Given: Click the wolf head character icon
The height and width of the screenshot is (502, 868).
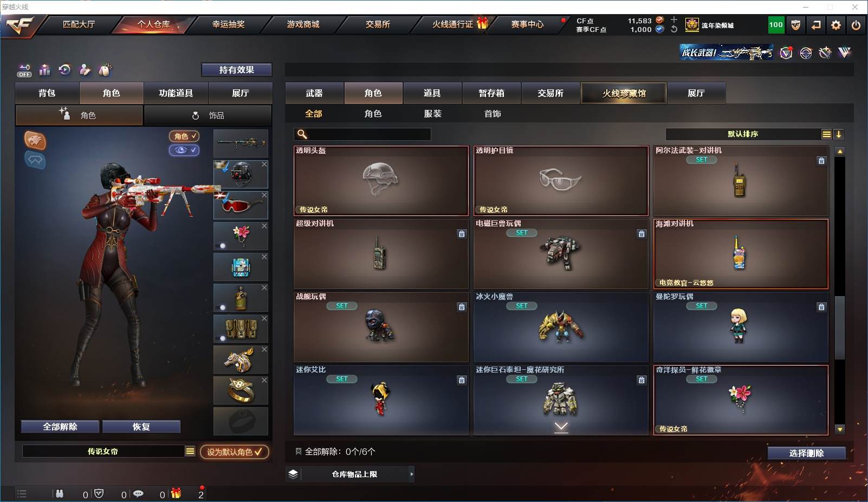Looking at the screenshot, I should click(35, 141).
